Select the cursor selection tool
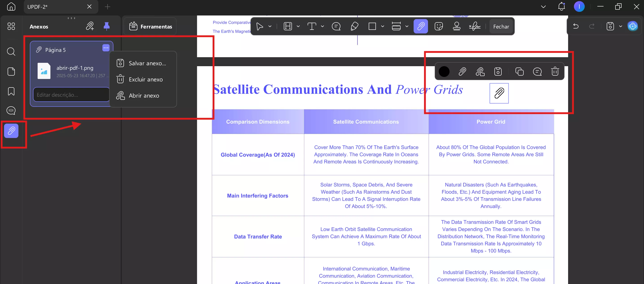This screenshot has width=644, height=284. (x=260, y=26)
